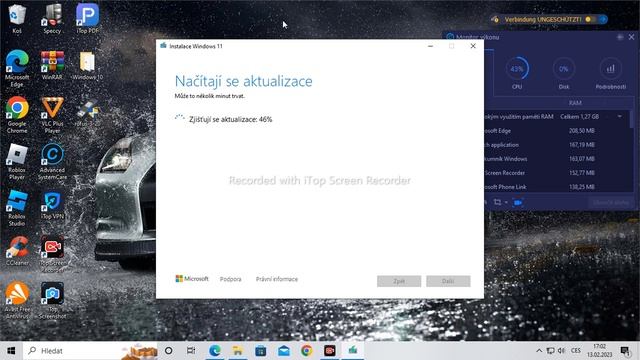
Task: Open iTop Screen Recorder from the taskbar
Action: click(x=329, y=351)
